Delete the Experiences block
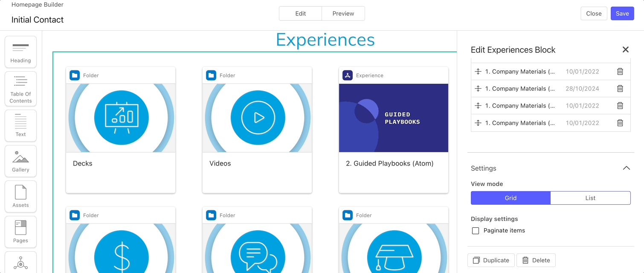 click(x=536, y=260)
